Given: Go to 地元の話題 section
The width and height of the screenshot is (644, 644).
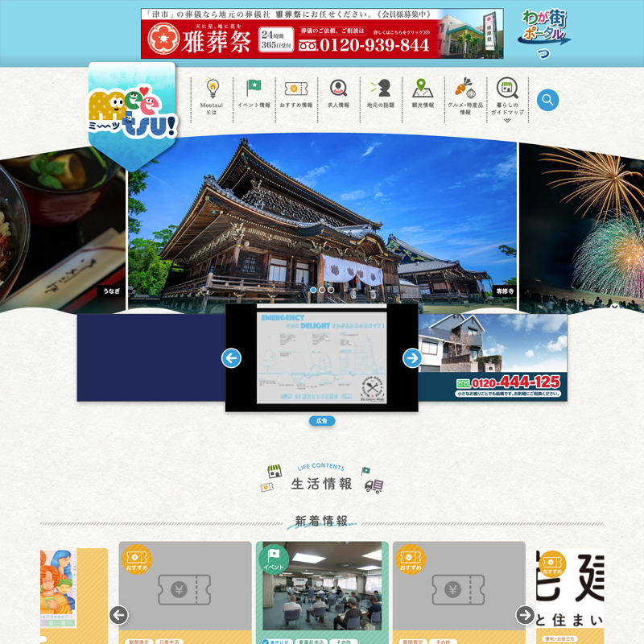Looking at the screenshot, I should point(381,97).
